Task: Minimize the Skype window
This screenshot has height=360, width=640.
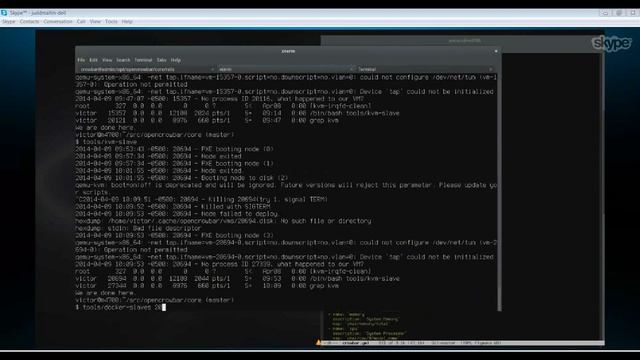Action: point(605,13)
